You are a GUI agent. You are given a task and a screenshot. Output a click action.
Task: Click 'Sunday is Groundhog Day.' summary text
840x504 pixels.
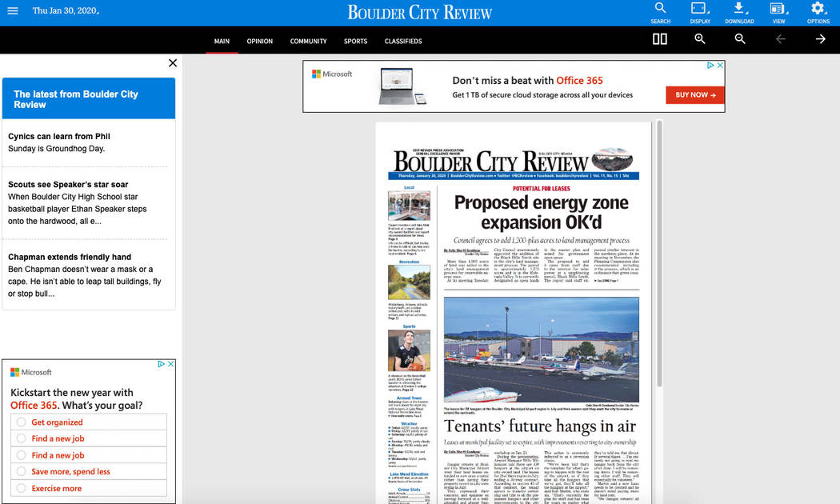(56, 149)
